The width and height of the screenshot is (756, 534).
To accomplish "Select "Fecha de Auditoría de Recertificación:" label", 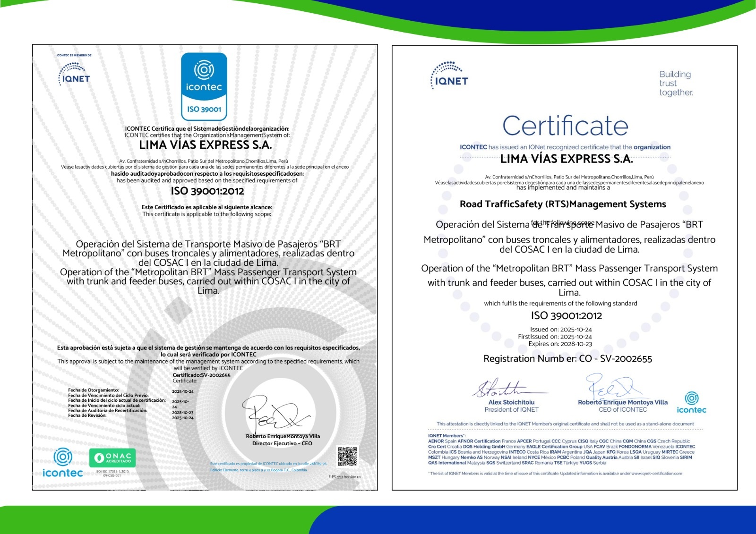I will [108, 410].
